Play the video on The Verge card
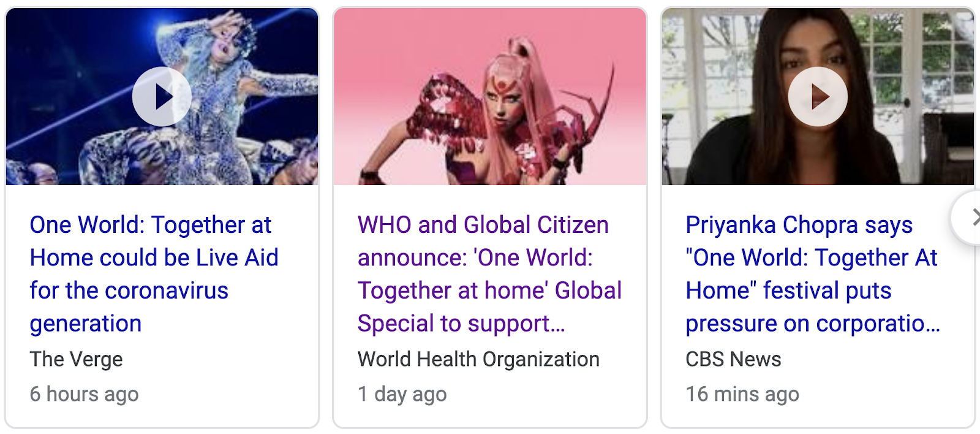Image resolution: width=980 pixels, height=434 pixels. point(162,97)
